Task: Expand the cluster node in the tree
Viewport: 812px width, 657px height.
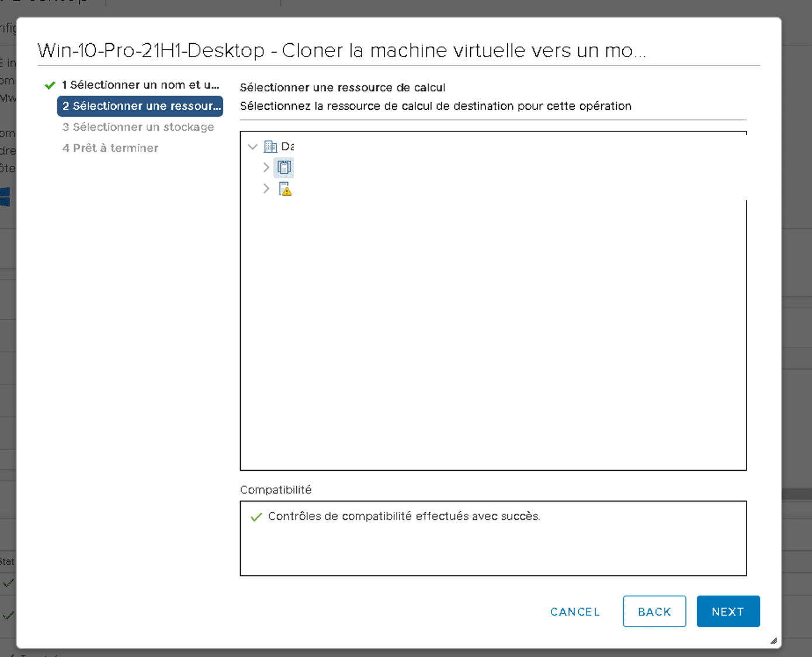Action: (266, 167)
